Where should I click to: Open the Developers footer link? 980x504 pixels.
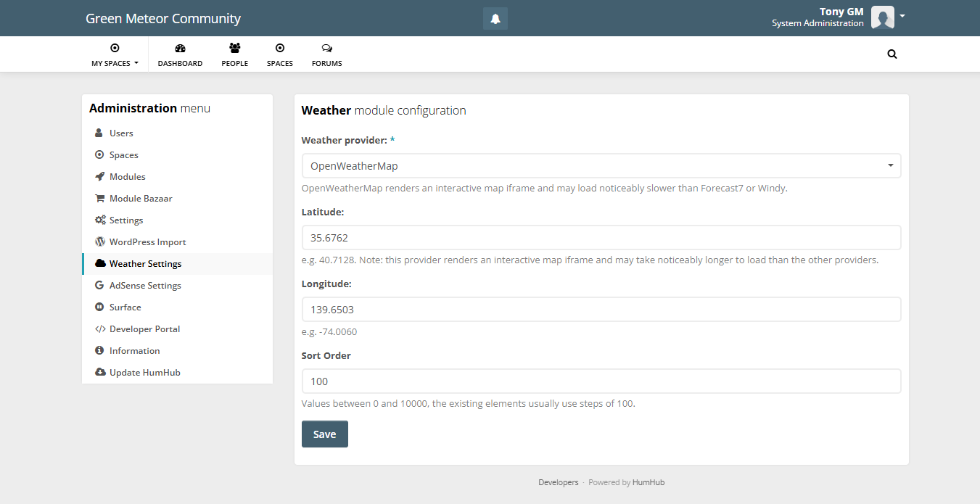coord(559,482)
